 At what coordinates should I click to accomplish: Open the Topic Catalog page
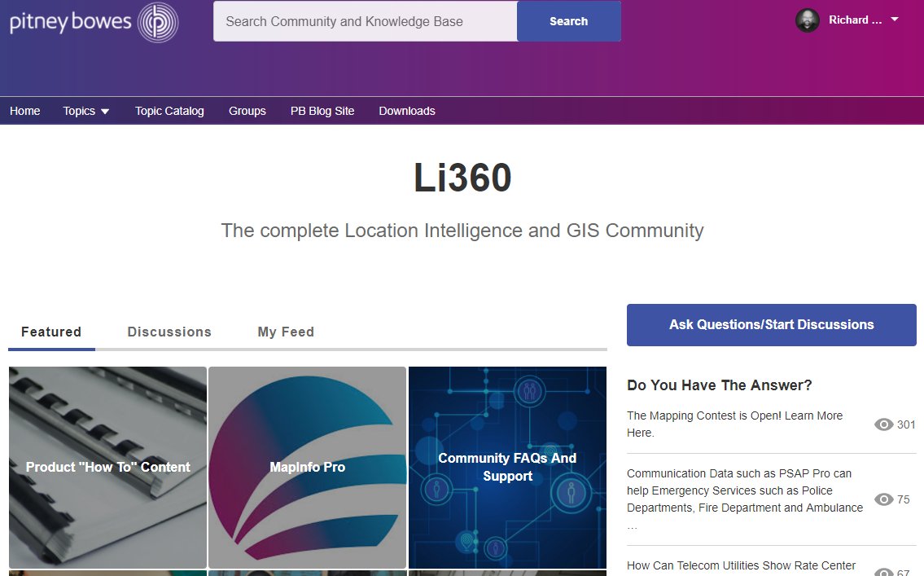[169, 110]
